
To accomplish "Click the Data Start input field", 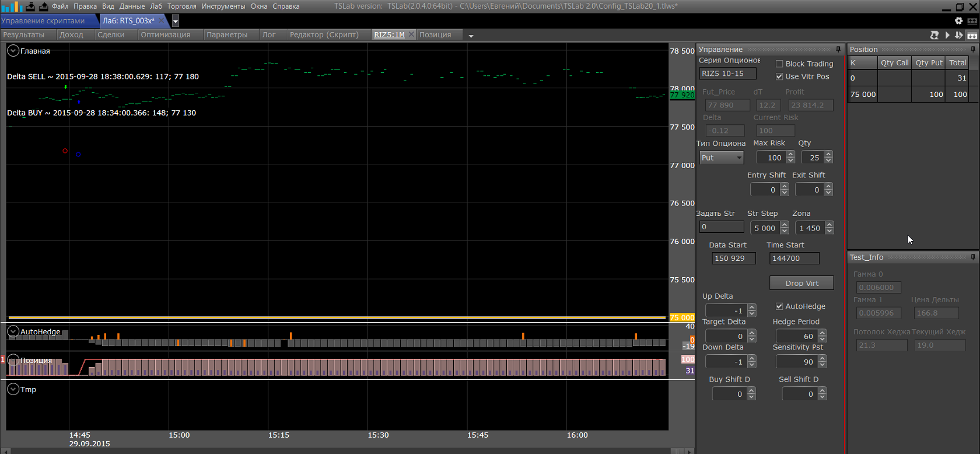I will 733,258.
